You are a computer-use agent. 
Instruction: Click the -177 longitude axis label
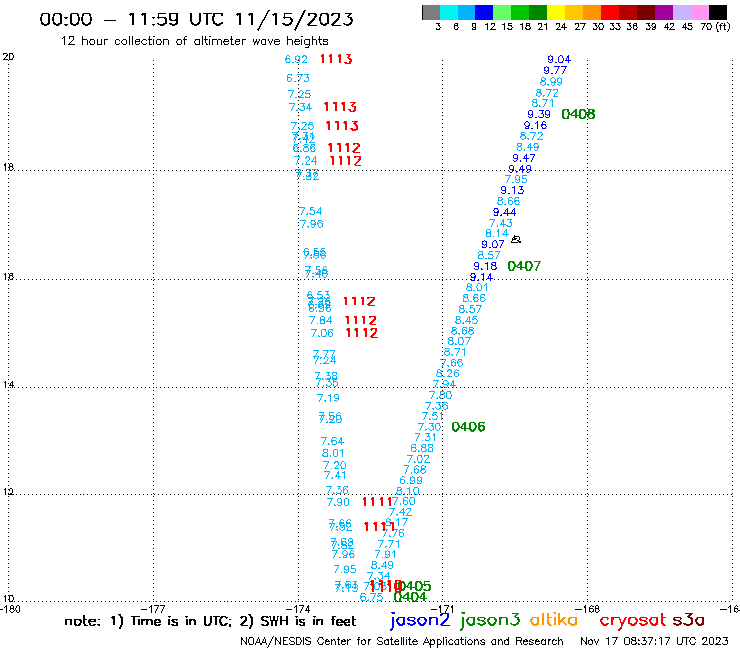(x=155, y=609)
